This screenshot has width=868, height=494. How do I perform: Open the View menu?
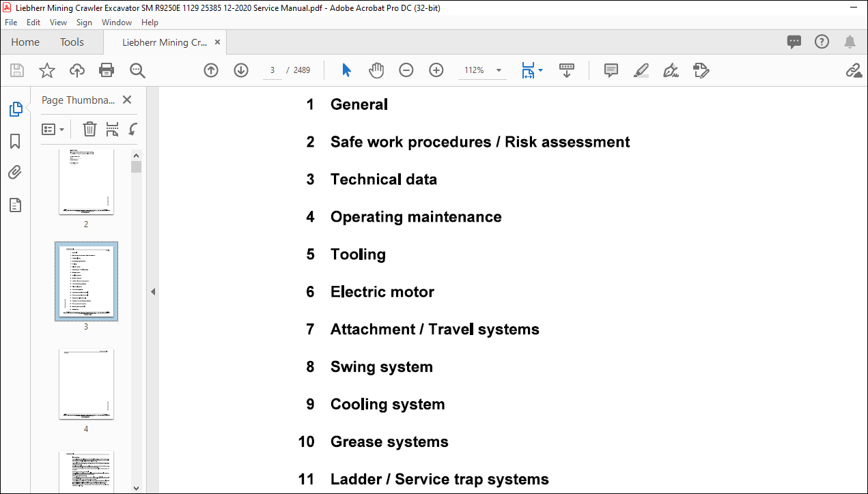58,23
